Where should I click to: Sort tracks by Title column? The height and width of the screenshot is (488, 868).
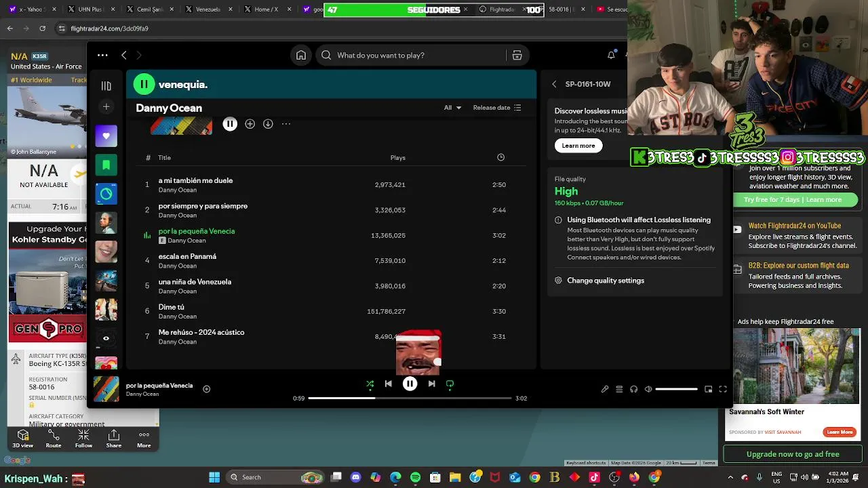(x=164, y=158)
